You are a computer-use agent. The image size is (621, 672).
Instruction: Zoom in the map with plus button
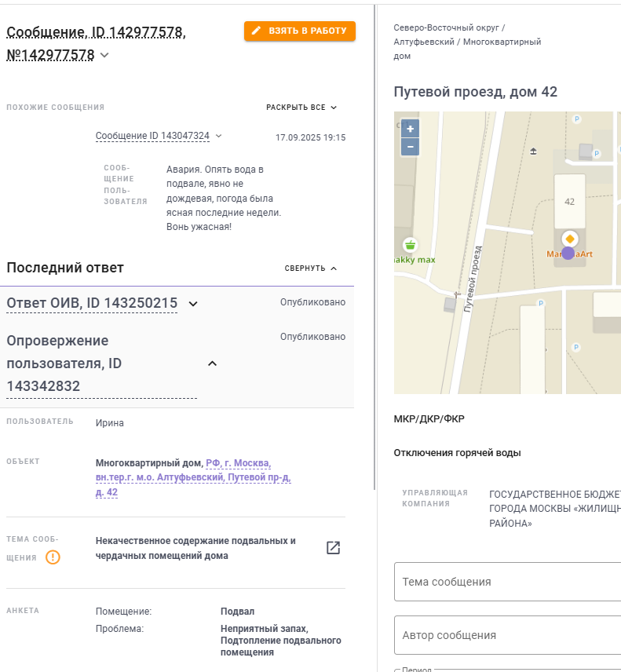(410, 129)
